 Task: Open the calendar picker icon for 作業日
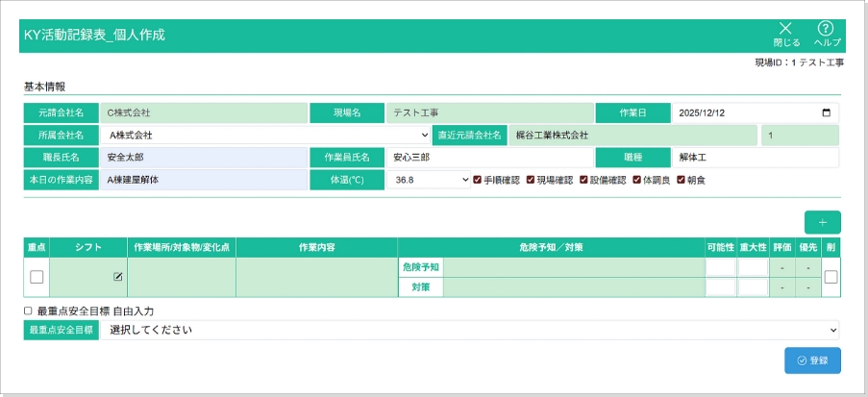827,112
